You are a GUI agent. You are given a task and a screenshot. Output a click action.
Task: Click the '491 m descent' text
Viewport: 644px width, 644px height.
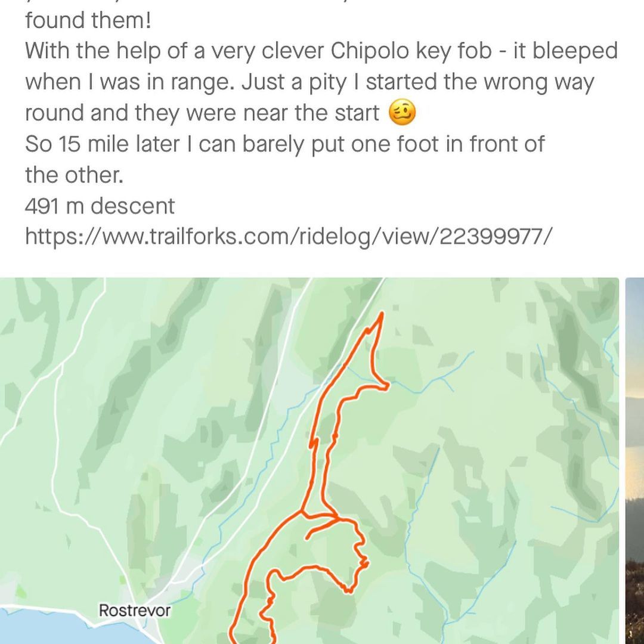point(100,206)
